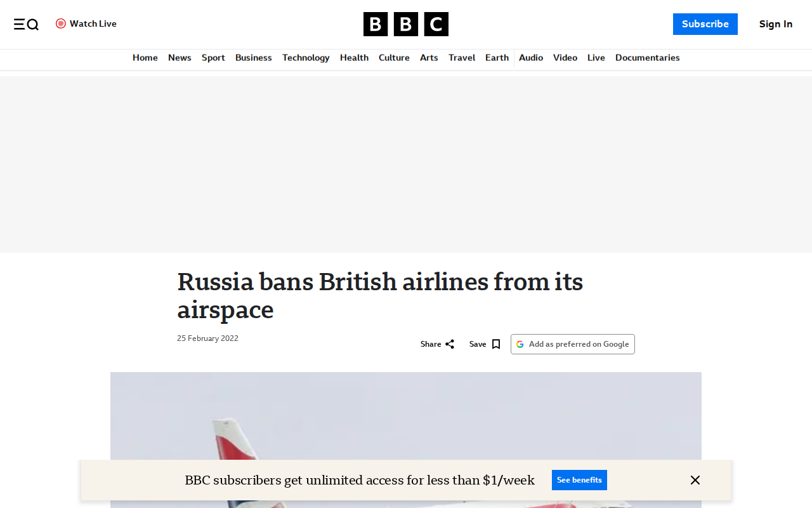Click the blue Subscribe button
The width and height of the screenshot is (812, 508).
point(705,24)
